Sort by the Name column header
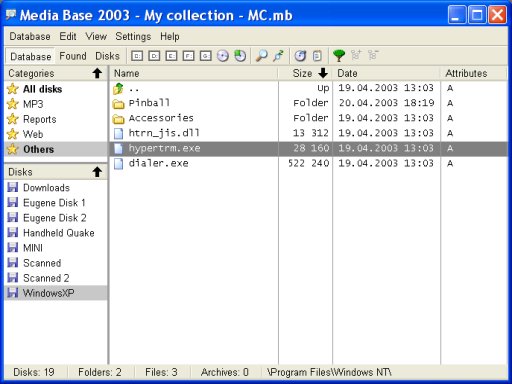512x384 pixels. click(194, 73)
